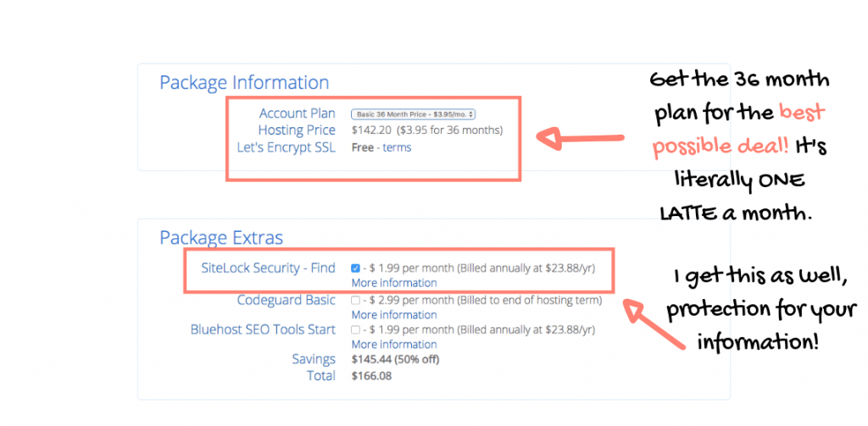The width and height of the screenshot is (868, 426).
Task: Click the Package Extras heading
Action: coord(221,238)
